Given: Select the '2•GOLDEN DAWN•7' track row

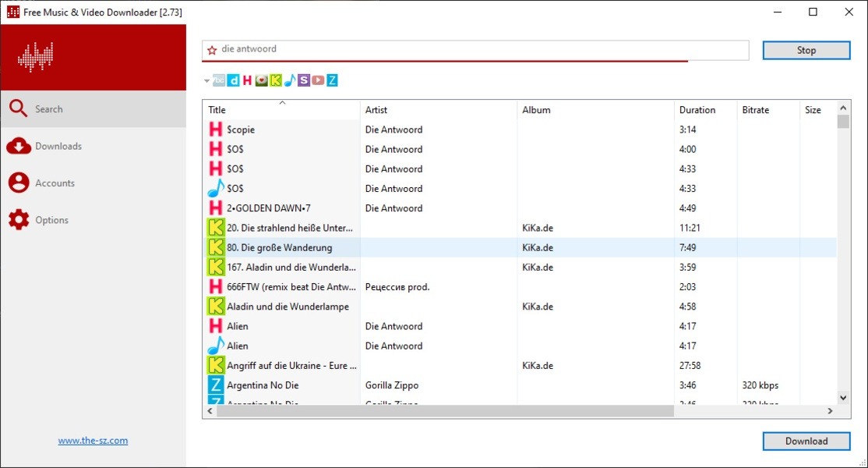Looking at the screenshot, I should coord(269,208).
